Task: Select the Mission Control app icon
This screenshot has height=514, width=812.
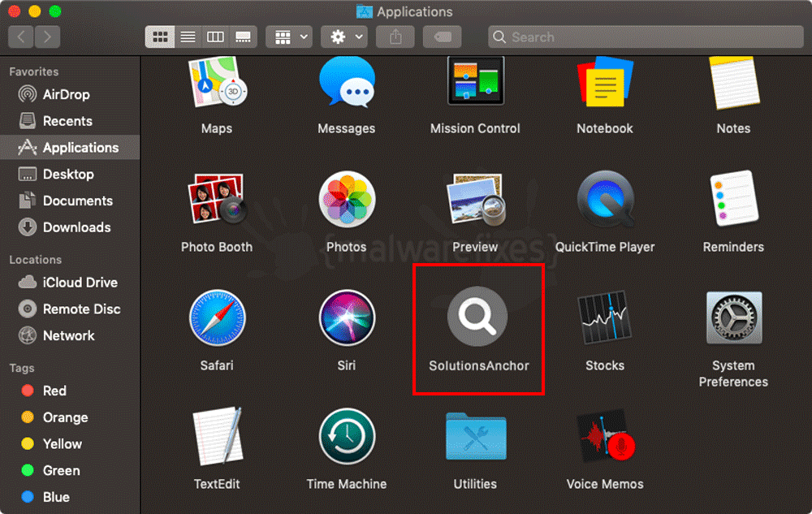Action: (475, 80)
